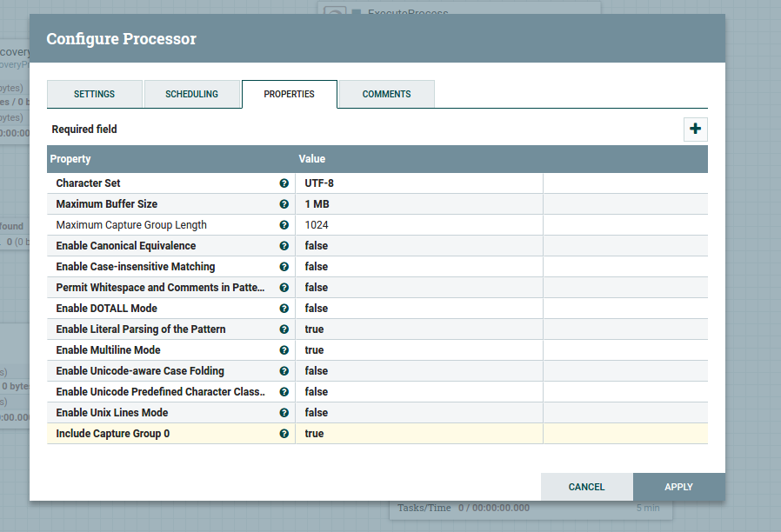Go to the Comments tab
The image size is (781, 532).
pos(386,94)
